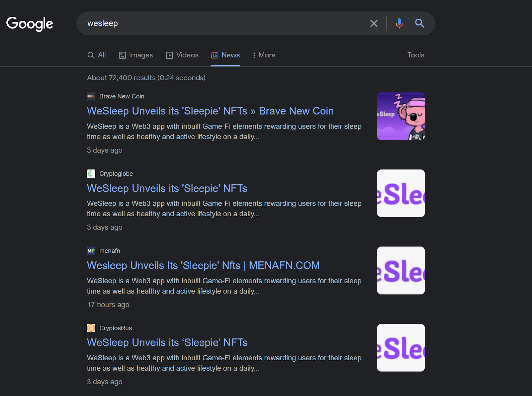This screenshot has height=396, width=532.
Task: Open the More options menu
Action: 264,55
